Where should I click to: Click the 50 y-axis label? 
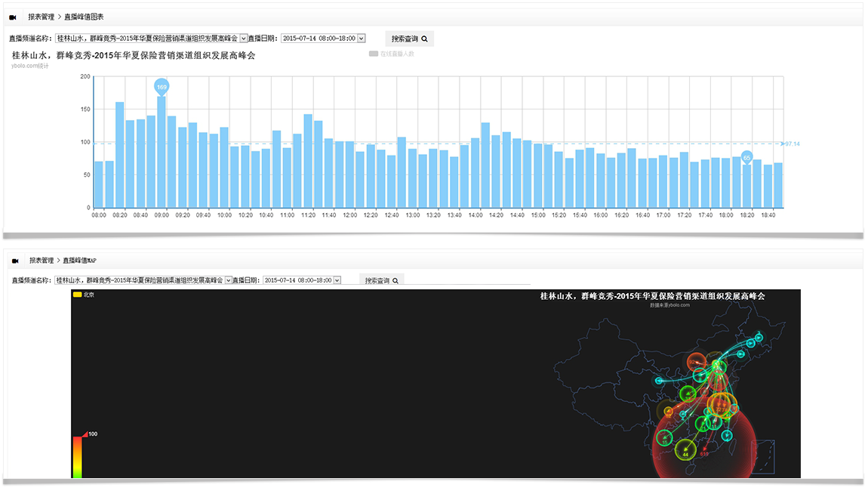(87, 175)
